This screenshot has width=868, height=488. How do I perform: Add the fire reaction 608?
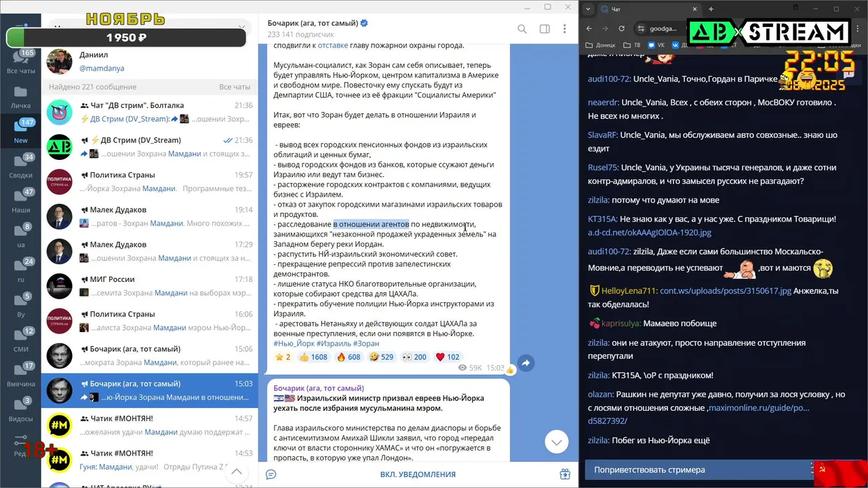pyautogui.click(x=349, y=357)
